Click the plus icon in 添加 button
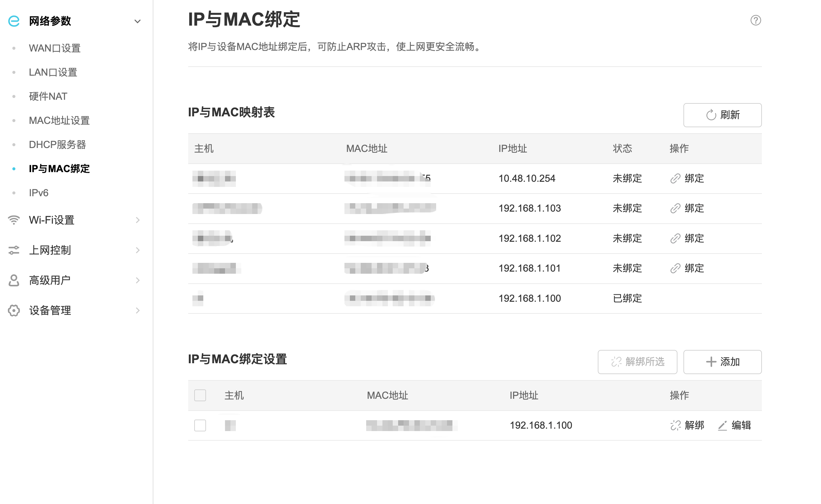This screenshot has width=821, height=504. point(711,362)
